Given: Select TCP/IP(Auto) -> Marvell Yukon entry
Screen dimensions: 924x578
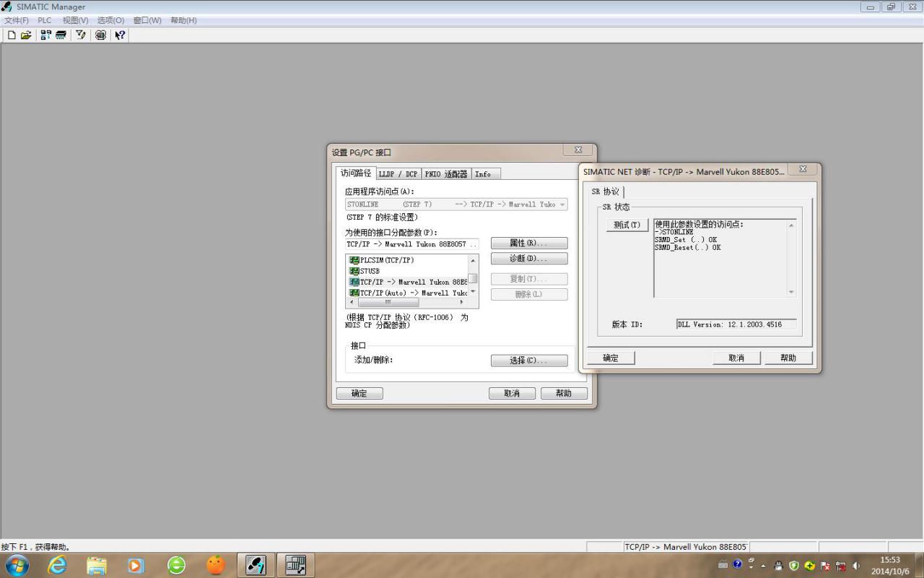Looking at the screenshot, I should (x=408, y=293).
